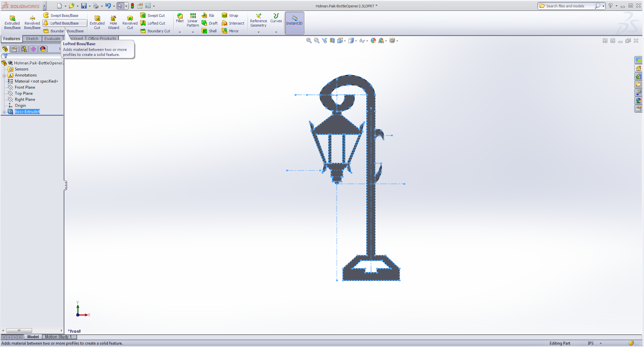This screenshot has height=347, width=644.
Task: Open the Appearances task pane icon
Action: [638, 101]
